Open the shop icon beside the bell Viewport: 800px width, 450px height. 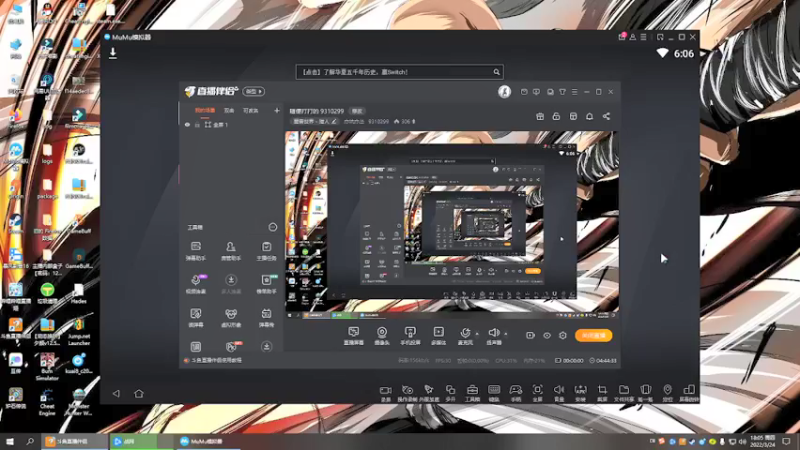click(573, 116)
